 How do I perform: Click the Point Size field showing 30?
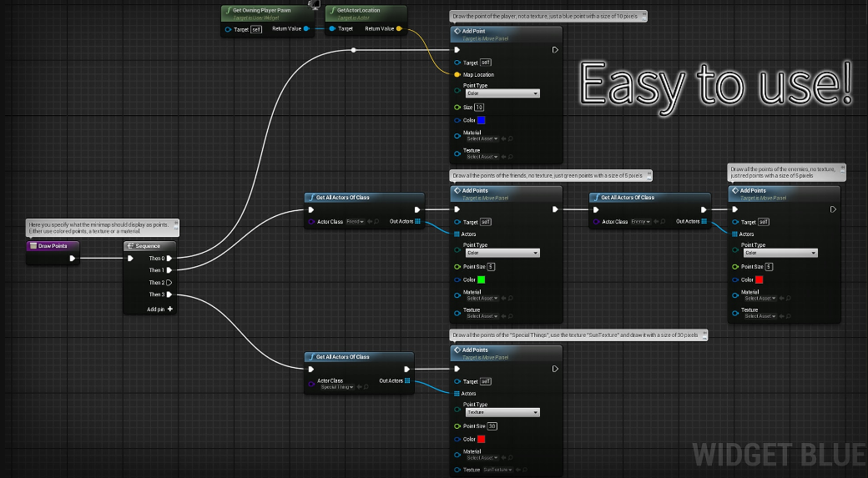492,426
